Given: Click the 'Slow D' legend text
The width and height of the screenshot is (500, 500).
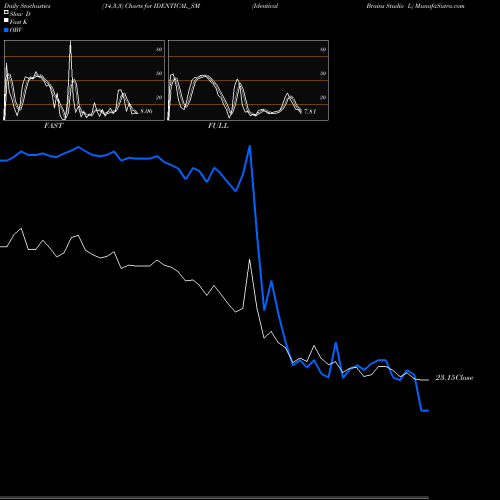Looking at the screenshot, I should pos(20,14).
